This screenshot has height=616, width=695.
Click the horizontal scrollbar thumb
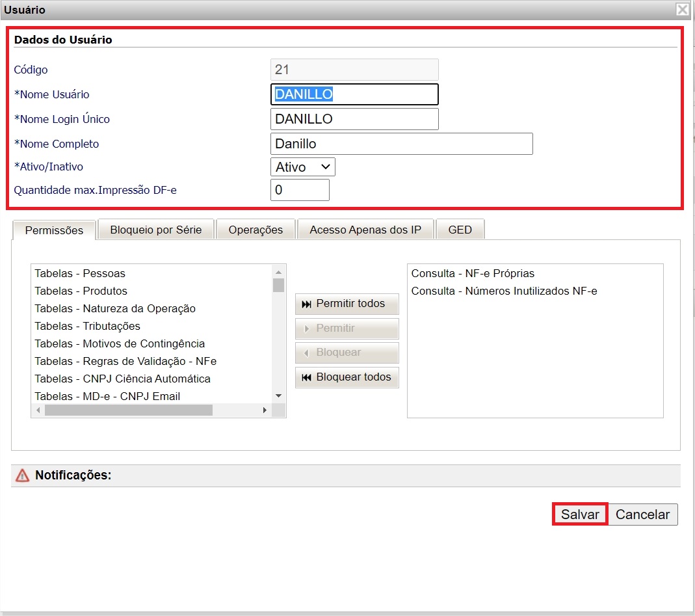(x=129, y=410)
